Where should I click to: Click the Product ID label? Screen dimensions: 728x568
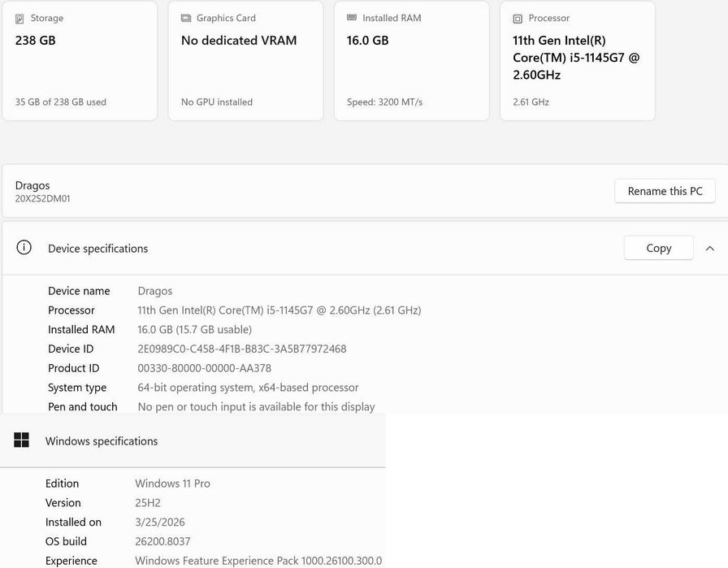[73, 368]
